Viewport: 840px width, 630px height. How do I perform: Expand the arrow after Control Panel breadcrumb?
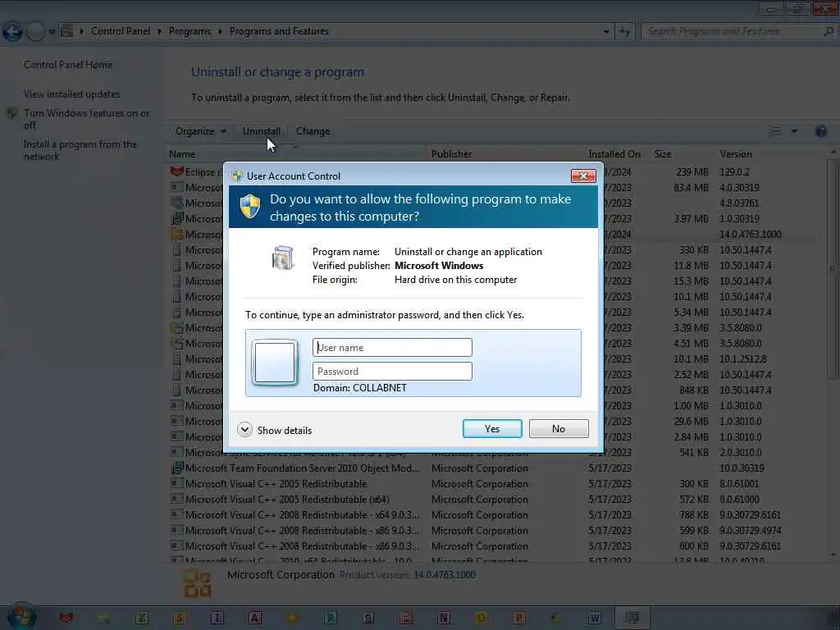point(160,31)
